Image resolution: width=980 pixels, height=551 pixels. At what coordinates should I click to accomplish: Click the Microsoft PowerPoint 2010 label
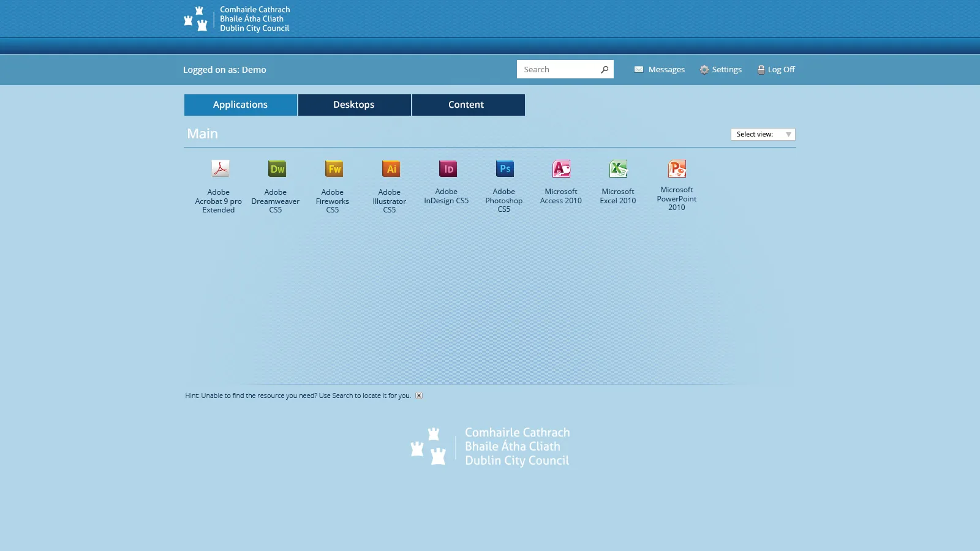point(677,198)
